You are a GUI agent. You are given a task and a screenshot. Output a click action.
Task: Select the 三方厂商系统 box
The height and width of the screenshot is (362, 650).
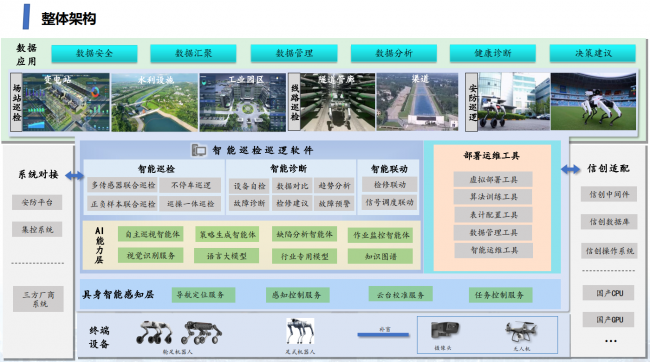point(38,299)
